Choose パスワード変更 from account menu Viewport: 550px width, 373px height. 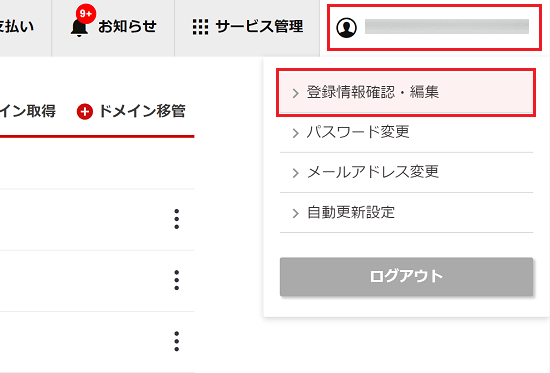(x=406, y=133)
